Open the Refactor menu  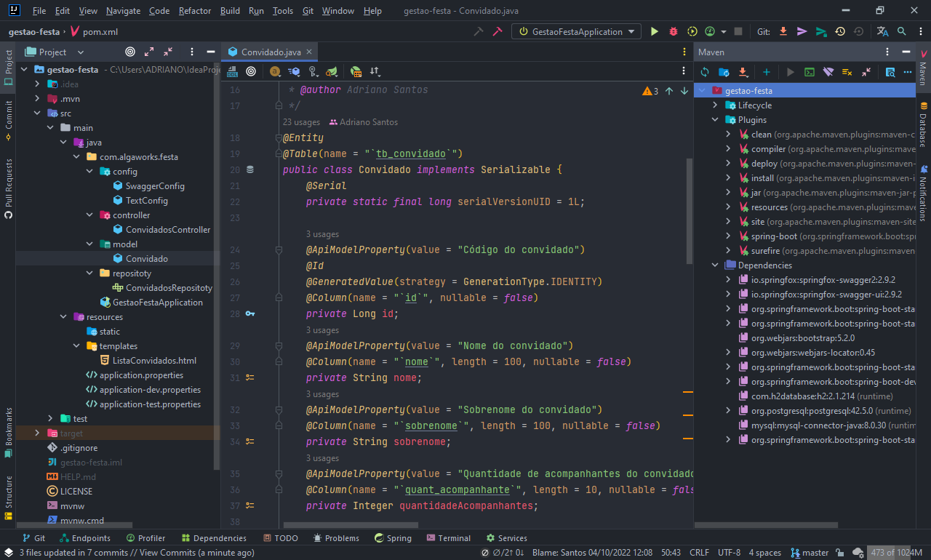[x=194, y=10]
